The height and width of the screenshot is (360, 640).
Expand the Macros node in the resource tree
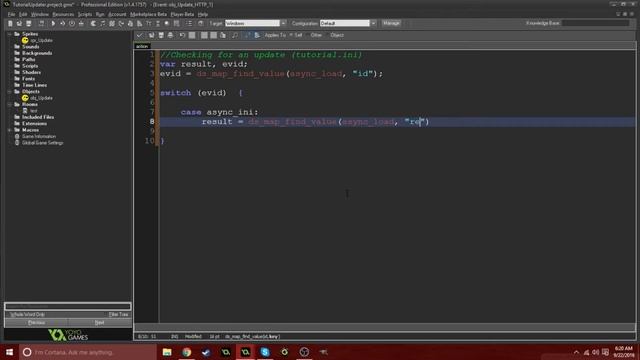tap(9, 130)
